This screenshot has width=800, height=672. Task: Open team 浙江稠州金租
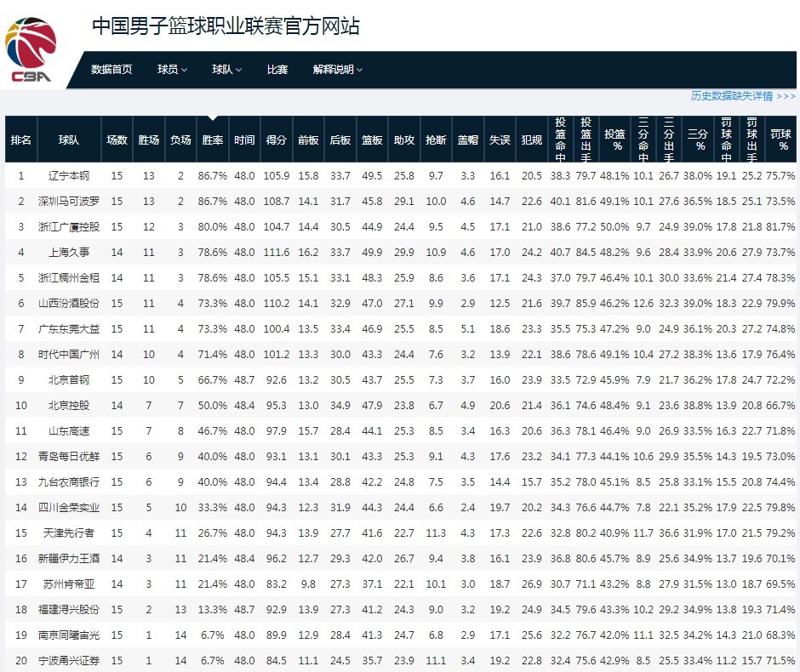(69, 278)
